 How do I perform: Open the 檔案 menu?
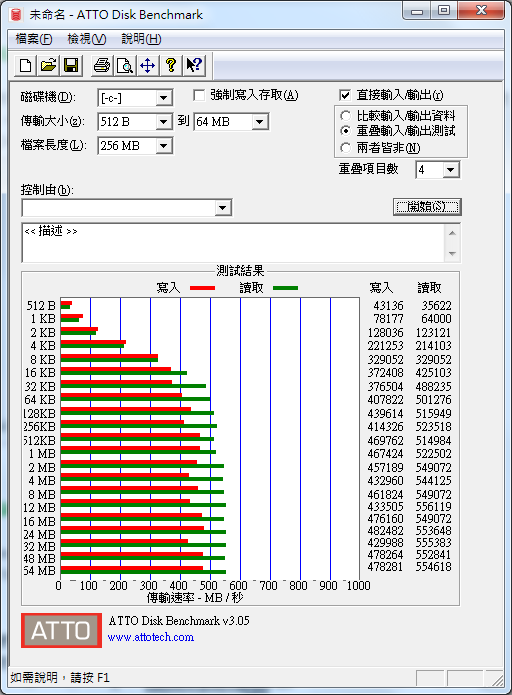click(x=34, y=39)
